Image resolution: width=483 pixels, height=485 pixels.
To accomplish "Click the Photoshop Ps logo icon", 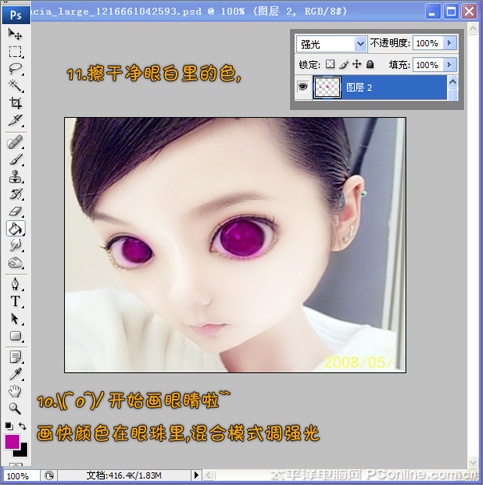I will point(15,15).
